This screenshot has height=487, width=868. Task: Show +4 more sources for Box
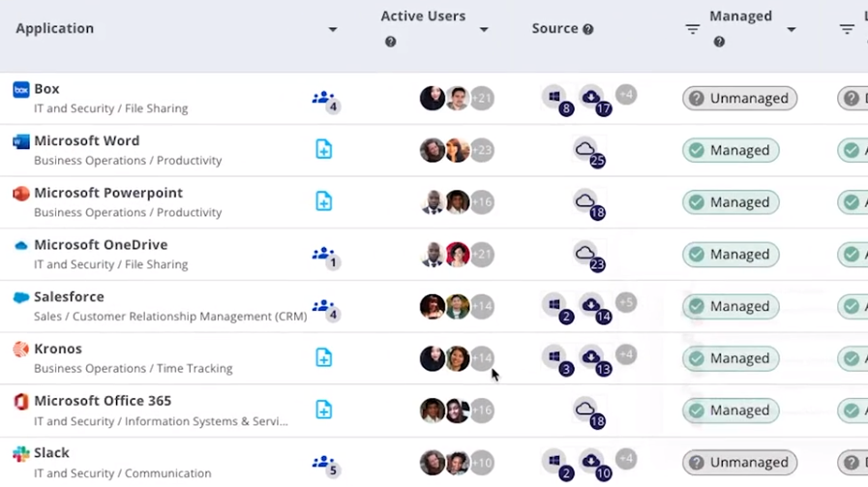click(626, 95)
